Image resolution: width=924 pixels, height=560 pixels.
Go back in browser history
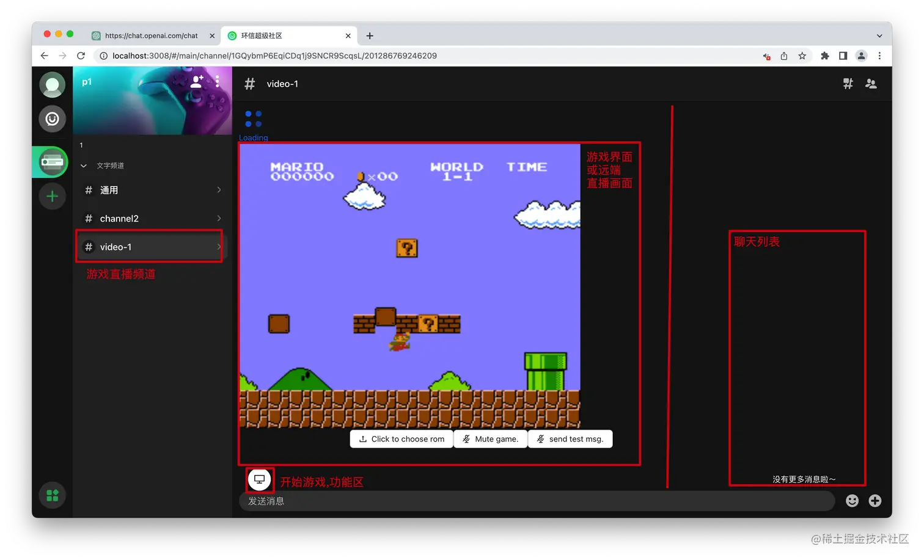(x=44, y=56)
